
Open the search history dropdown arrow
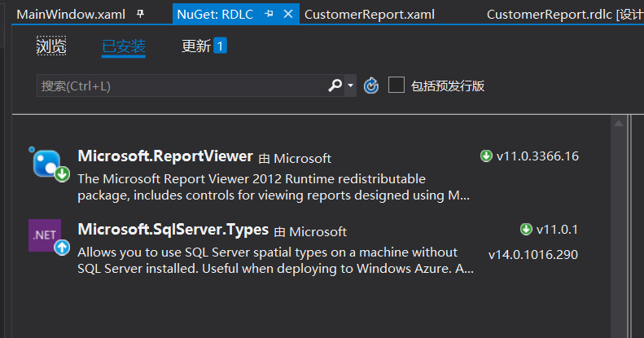click(x=350, y=86)
